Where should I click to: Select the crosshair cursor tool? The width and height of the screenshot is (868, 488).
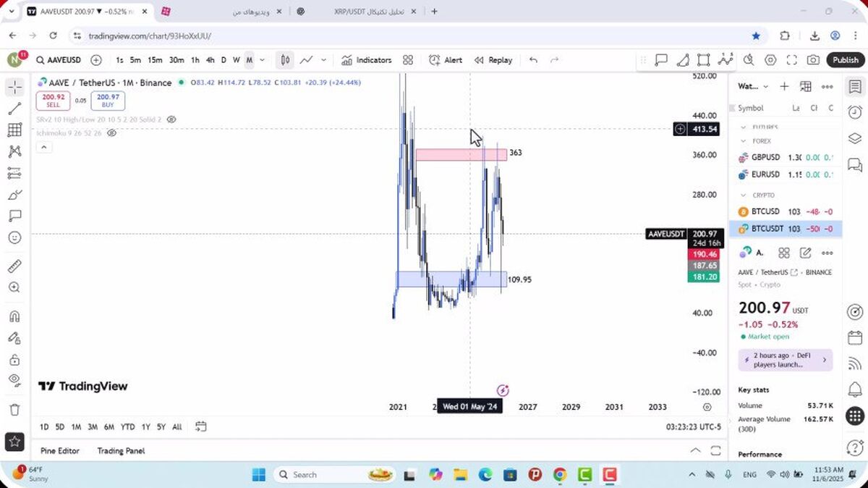coord(14,88)
